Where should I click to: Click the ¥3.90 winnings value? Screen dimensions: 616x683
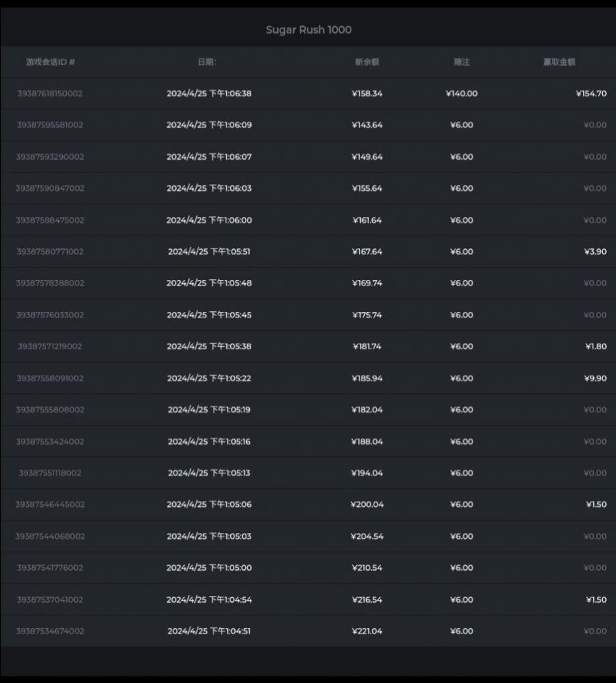pyautogui.click(x=595, y=251)
